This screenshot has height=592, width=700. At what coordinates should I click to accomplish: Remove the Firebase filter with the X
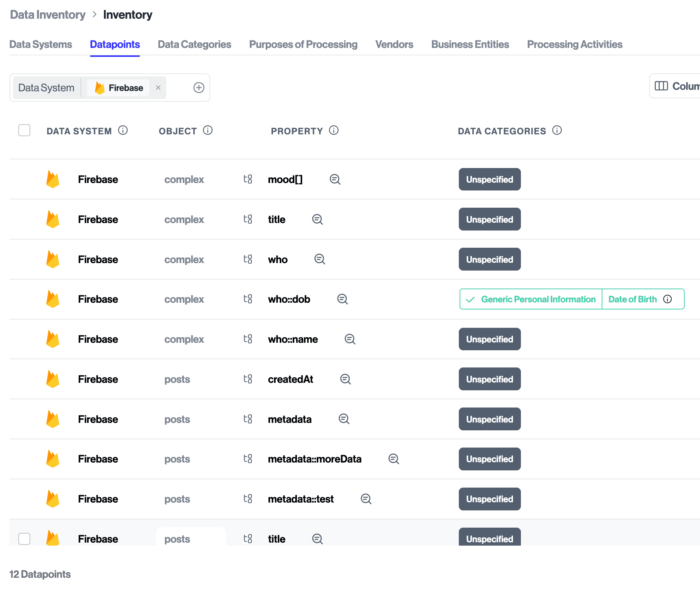158,88
